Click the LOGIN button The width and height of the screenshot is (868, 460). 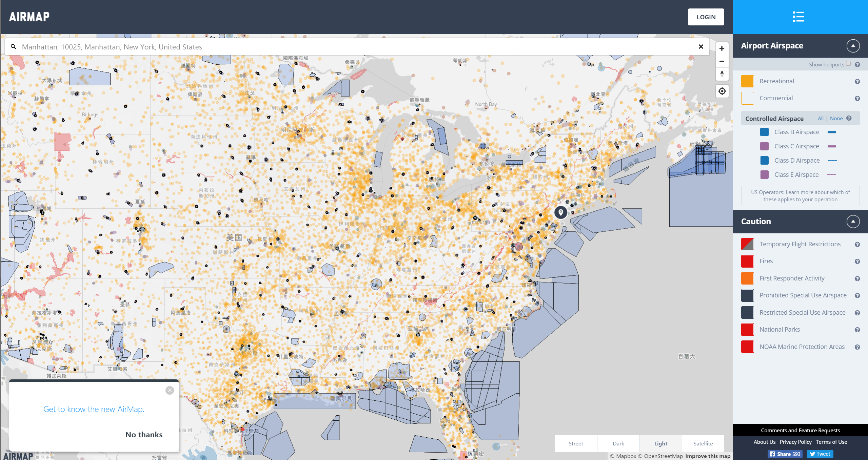coord(706,17)
